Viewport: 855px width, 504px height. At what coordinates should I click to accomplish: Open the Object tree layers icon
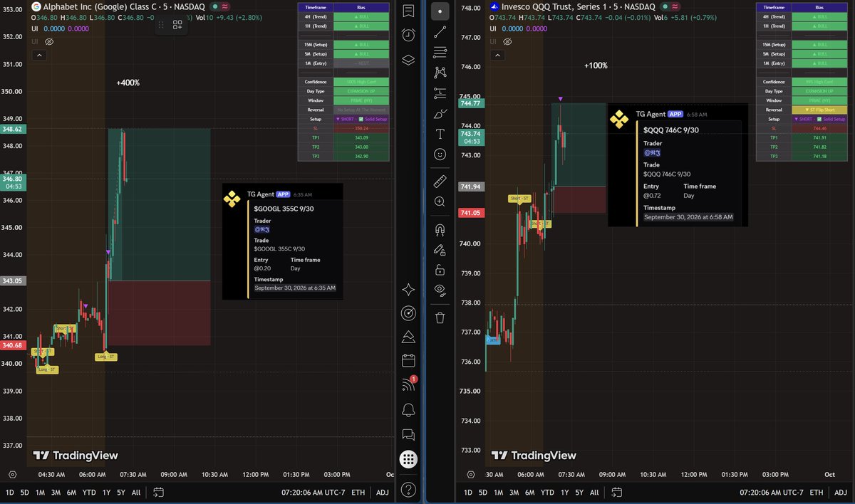click(x=408, y=60)
